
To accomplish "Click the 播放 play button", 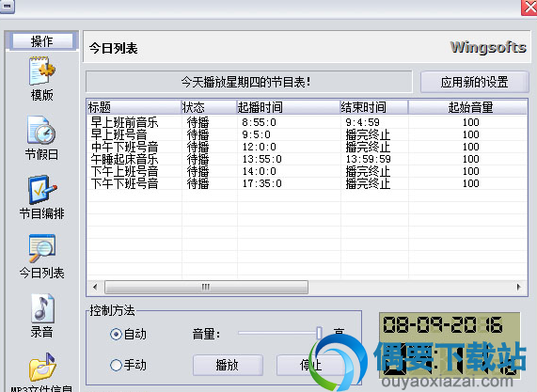I will coord(228,366).
